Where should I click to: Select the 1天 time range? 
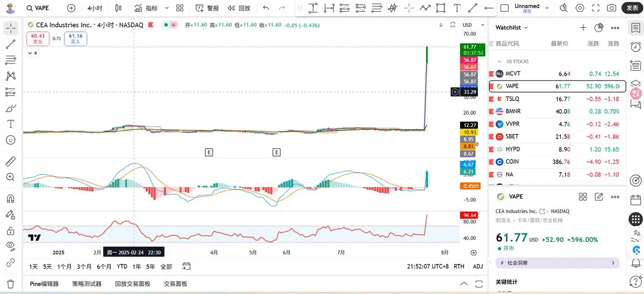click(34, 267)
